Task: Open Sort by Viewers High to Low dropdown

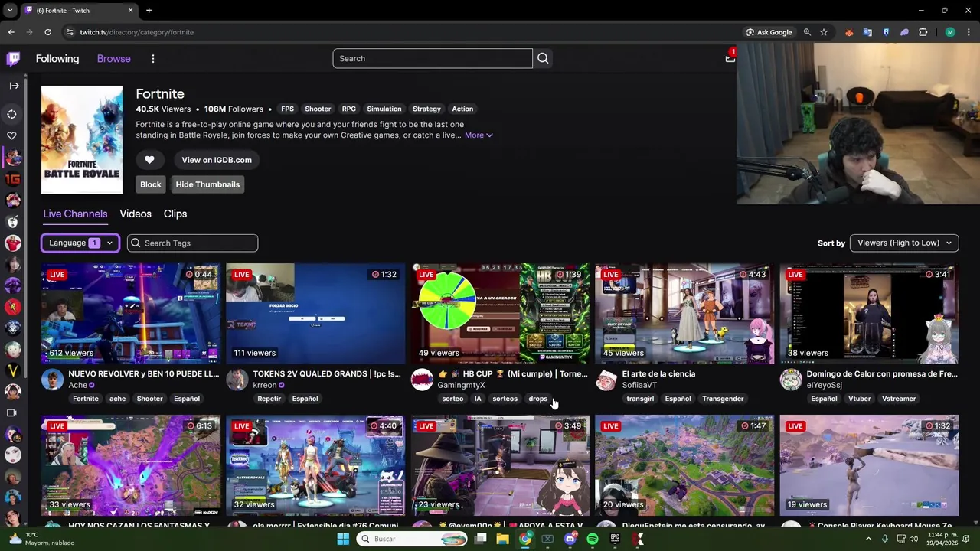Action: [904, 243]
